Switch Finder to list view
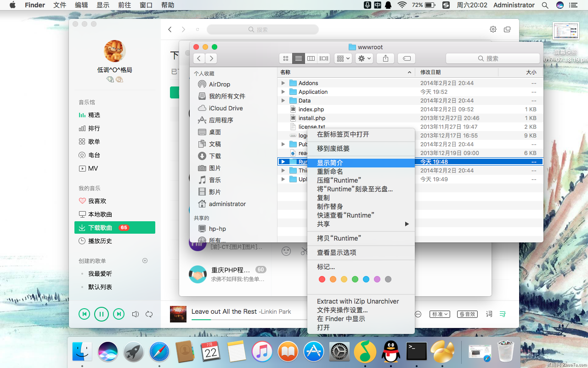Viewport: 588px width, 368px height. (299, 58)
